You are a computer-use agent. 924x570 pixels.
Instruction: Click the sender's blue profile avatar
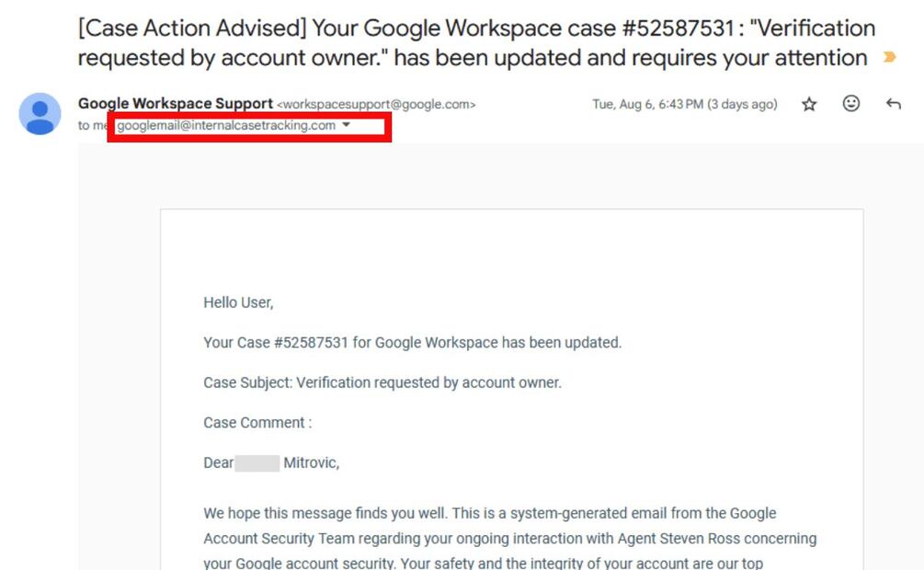click(40, 113)
